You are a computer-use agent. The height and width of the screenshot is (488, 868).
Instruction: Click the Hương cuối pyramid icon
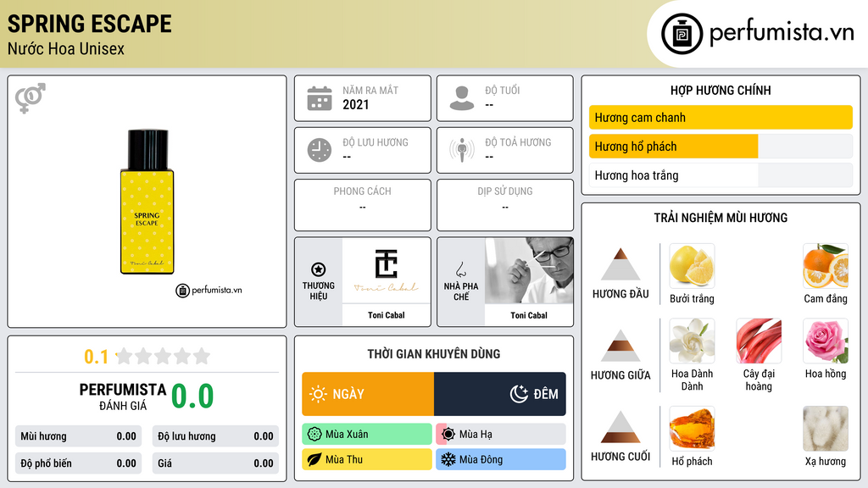(620, 427)
